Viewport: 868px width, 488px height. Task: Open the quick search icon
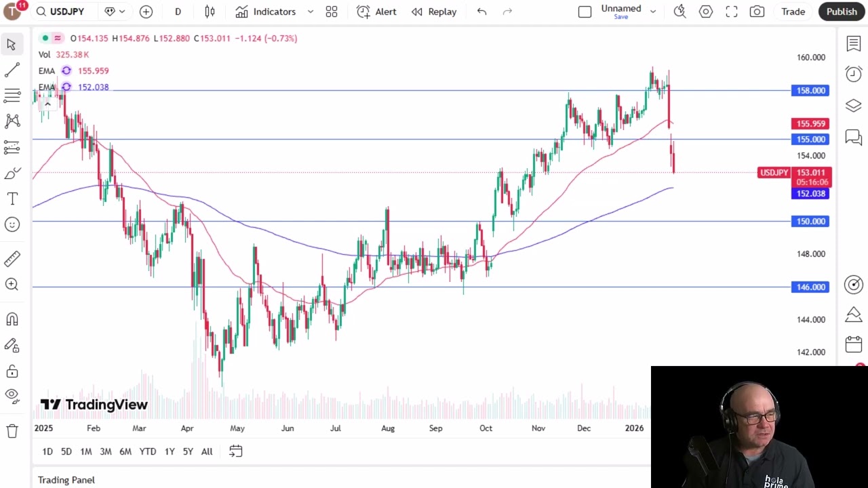point(679,12)
